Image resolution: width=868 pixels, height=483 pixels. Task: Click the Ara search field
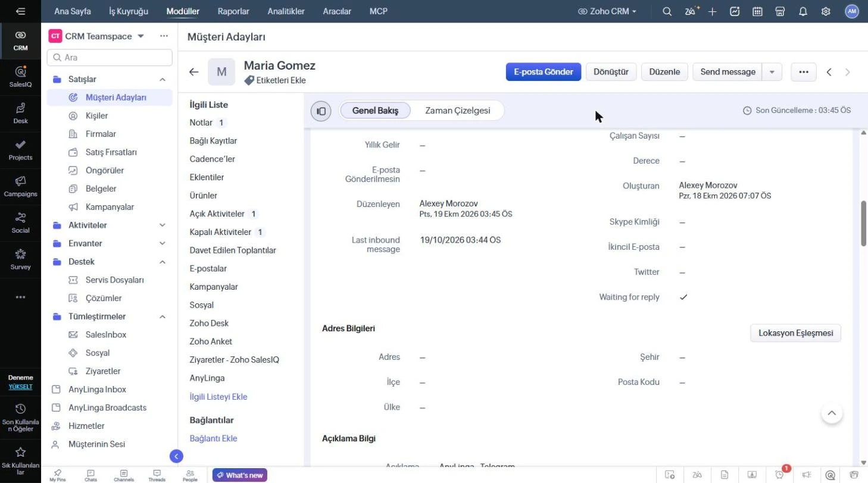click(110, 58)
